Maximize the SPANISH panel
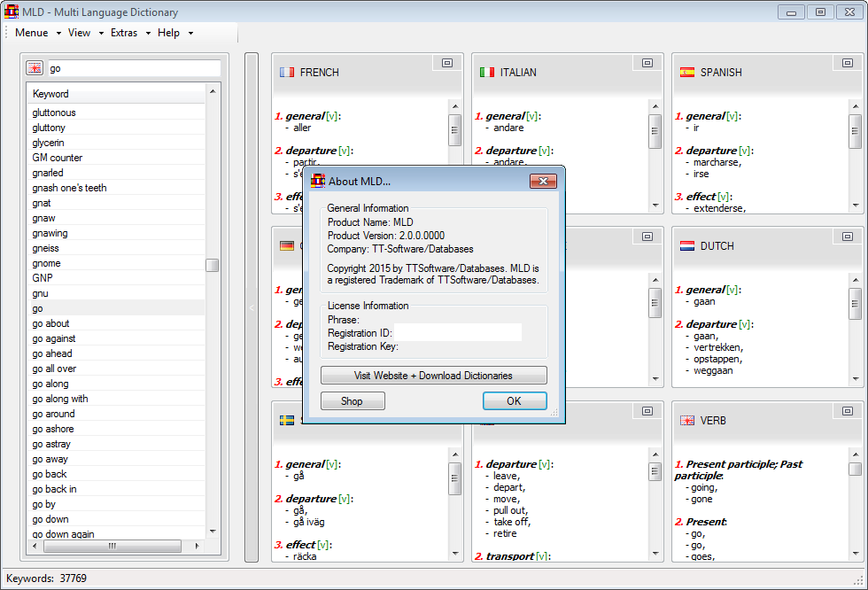Image resolution: width=868 pixels, height=590 pixels. [x=848, y=63]
